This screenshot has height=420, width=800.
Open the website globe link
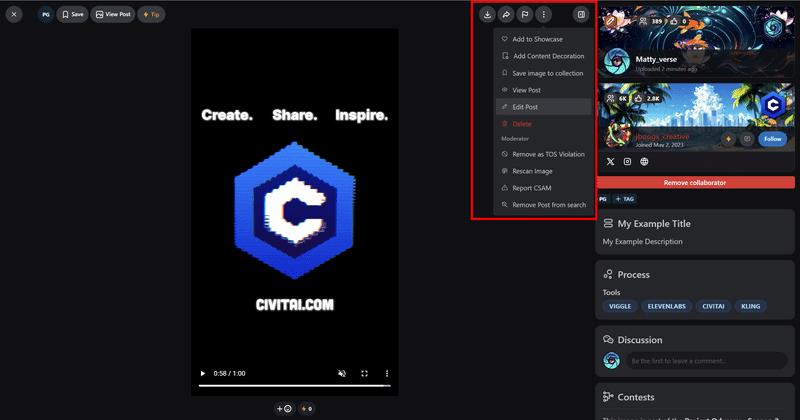tap(644, 162)
